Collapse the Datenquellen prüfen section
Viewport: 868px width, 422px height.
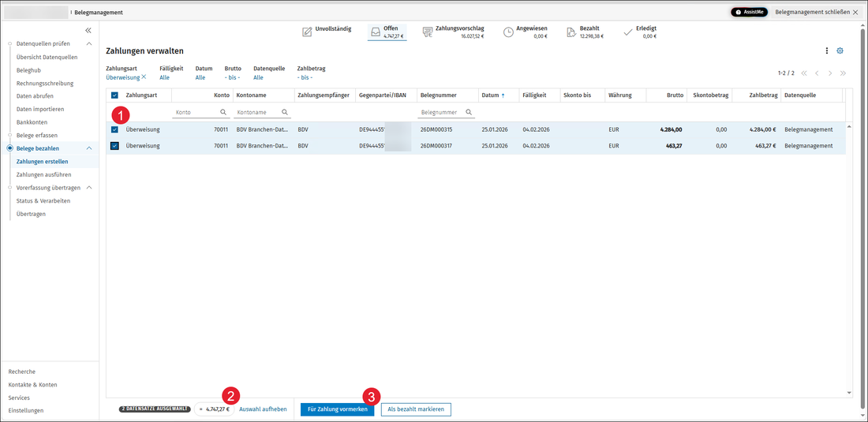point(88,43)
